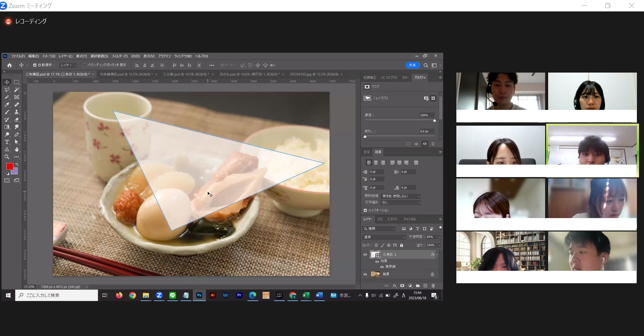Select the Pen tool
The height and width of the screenshot is (336, 644).
tap(16, 134)
